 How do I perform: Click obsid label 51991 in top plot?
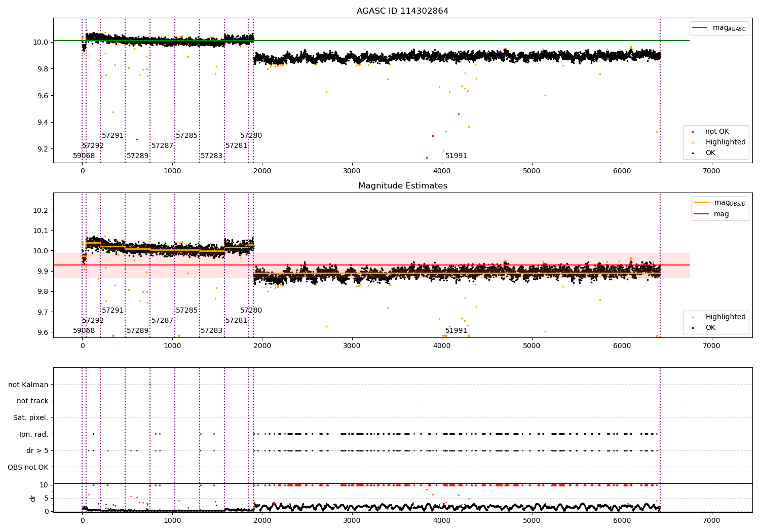point(457,156)
